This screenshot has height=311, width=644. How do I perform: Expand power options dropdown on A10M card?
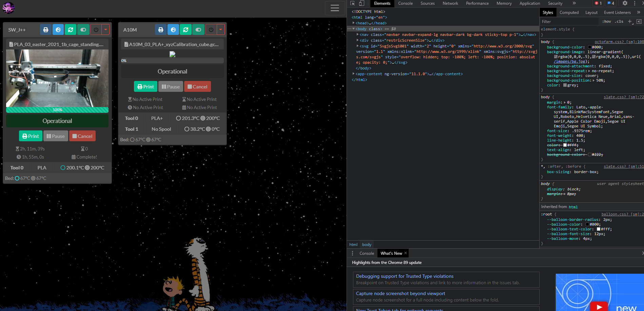(x=220, y=29)
